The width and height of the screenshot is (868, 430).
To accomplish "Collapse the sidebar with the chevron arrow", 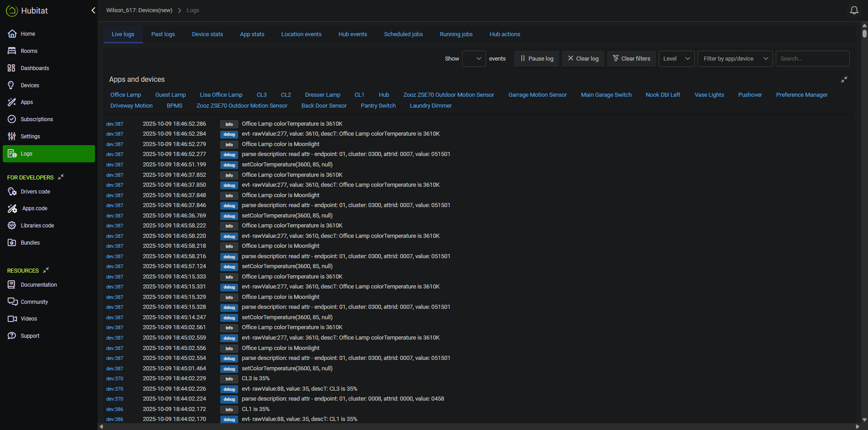I will click(93, 10).
